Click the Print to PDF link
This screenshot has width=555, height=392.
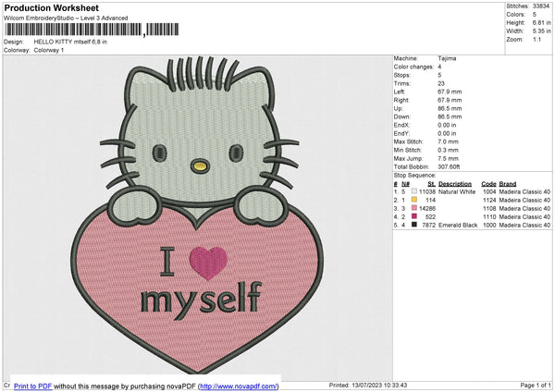[33, 386]
